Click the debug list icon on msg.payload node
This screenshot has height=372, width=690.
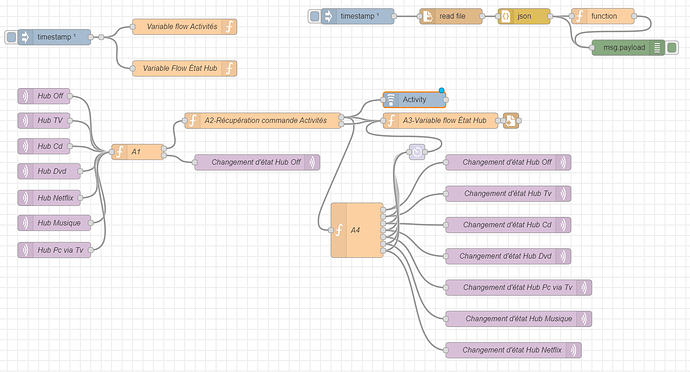pyautogui.click(x=657, y=48)
